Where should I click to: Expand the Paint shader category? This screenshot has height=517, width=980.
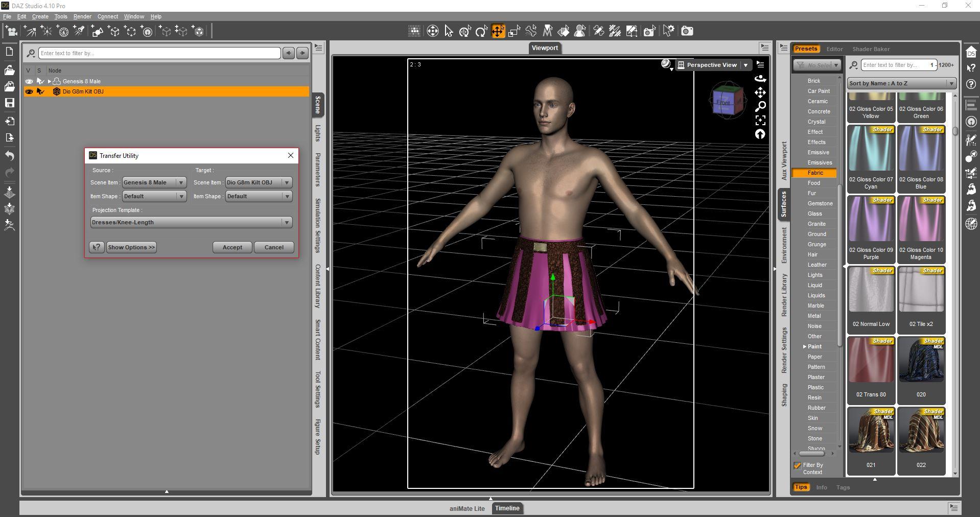pos(805,346)
